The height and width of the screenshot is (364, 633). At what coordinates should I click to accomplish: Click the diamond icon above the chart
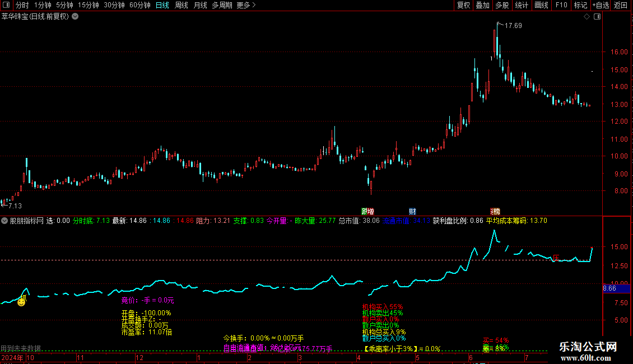(x=587, y=17)
